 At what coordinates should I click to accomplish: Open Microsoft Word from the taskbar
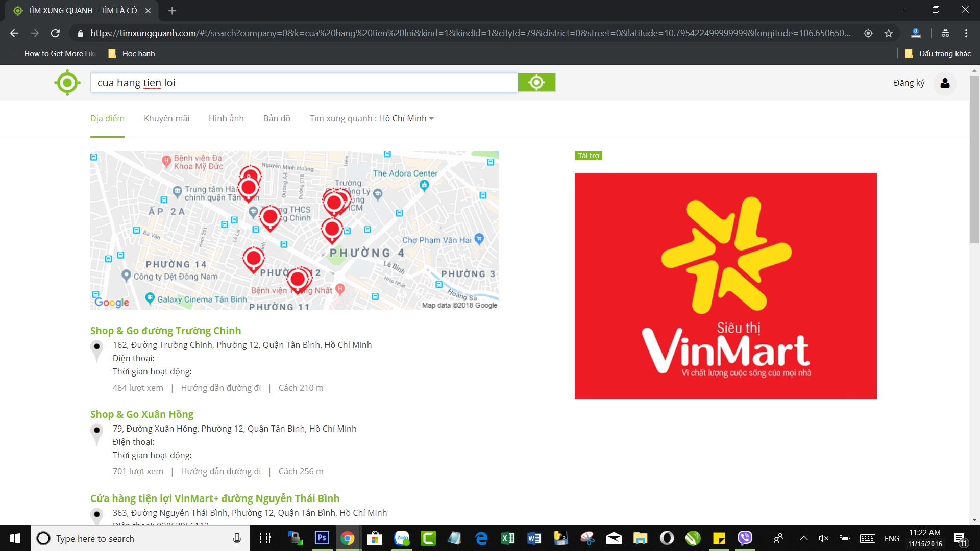[x=534, y=538]
